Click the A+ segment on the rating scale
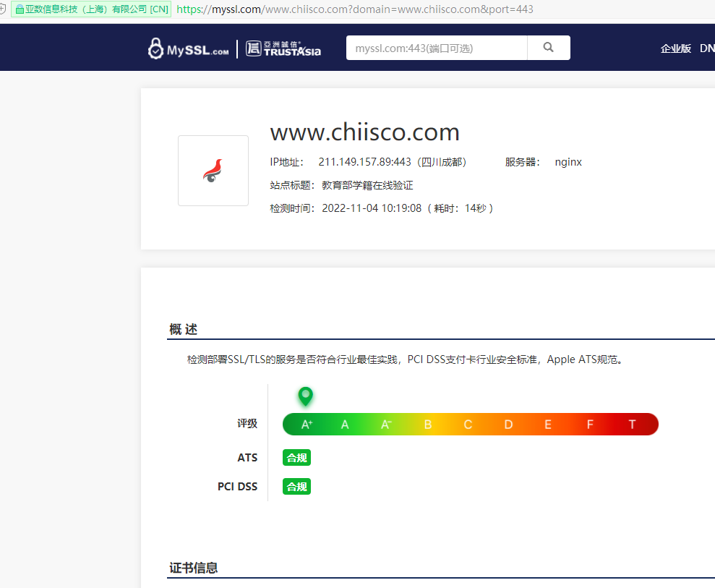The image size is (715, 588). click(x=307, y=424)
